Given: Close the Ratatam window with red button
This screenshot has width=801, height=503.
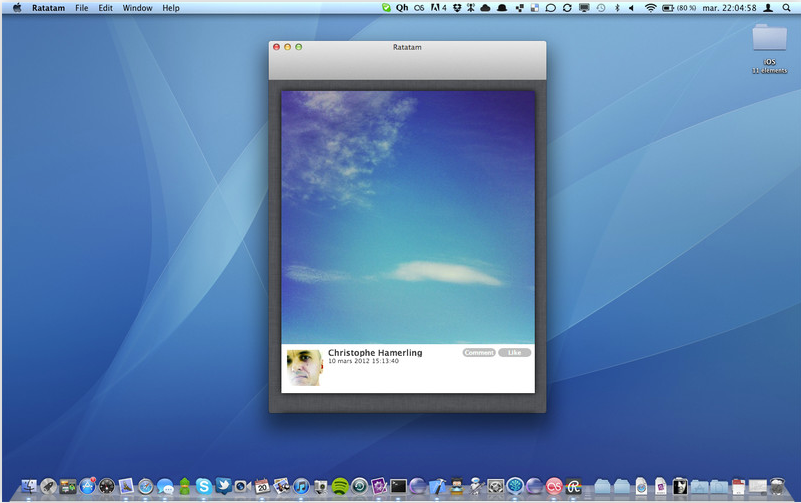Looking at the screenshot, I should tap(276, 47).
